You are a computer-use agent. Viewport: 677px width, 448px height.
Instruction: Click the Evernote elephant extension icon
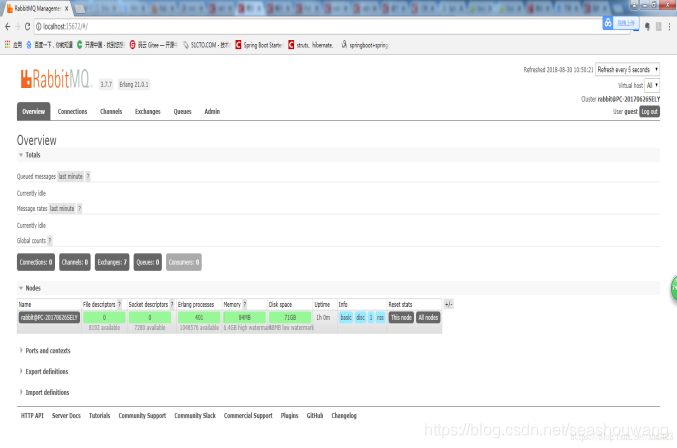pos(647,27)
